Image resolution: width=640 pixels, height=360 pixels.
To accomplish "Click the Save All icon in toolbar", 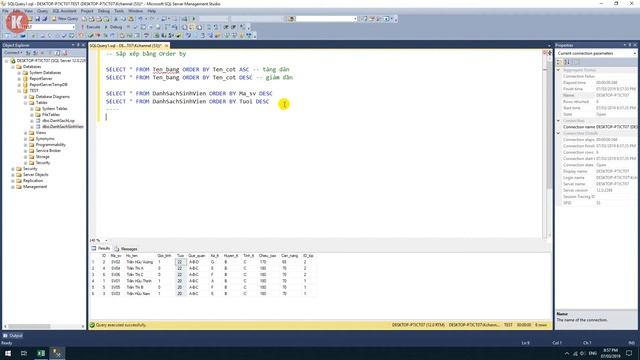I will point(44,19).
